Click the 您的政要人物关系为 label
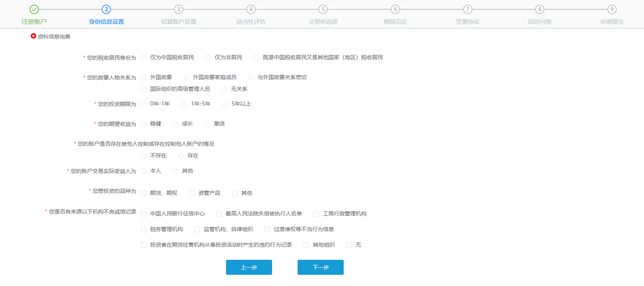The width and height of the screenshot is (644, 286). click(112, 78)
